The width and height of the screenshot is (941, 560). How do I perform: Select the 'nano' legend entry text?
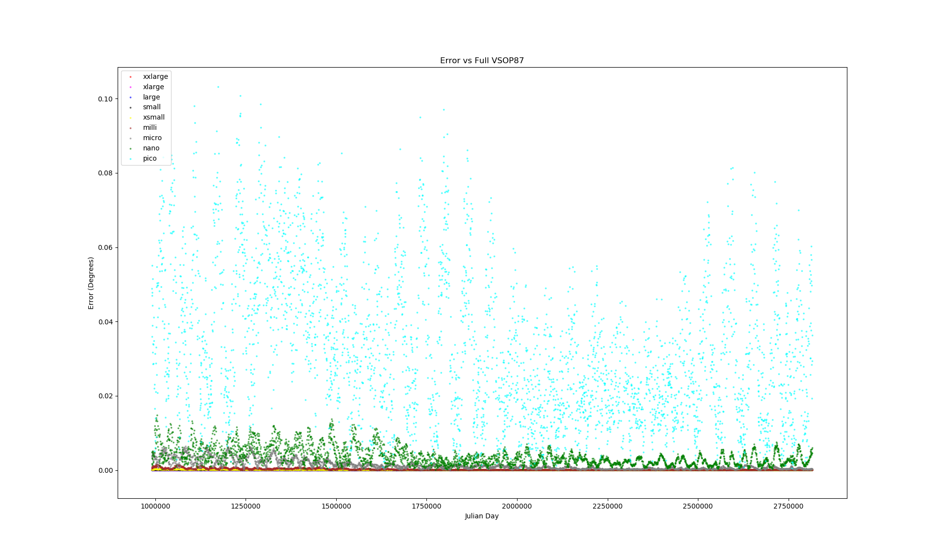click(151, 148)
